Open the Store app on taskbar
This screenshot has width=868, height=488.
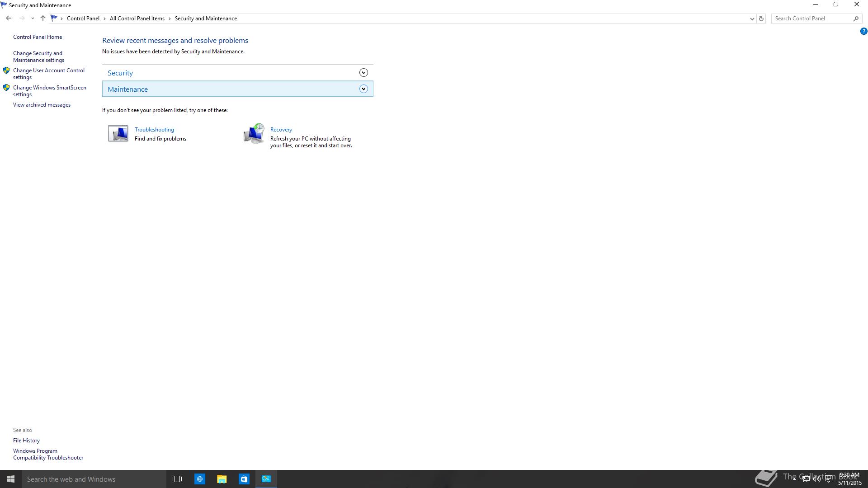pyautogui.click(x=244, y=479)
